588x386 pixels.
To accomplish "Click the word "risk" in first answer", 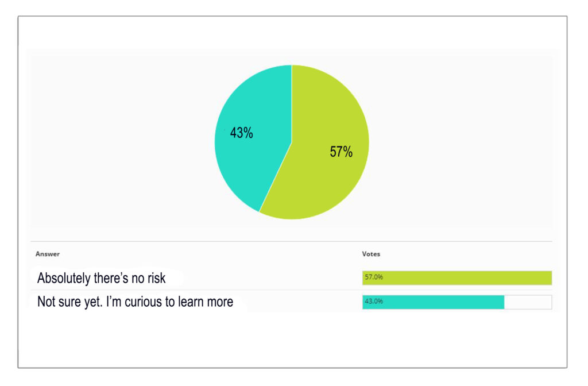I will pyautogui.click(x=156, y=279).
